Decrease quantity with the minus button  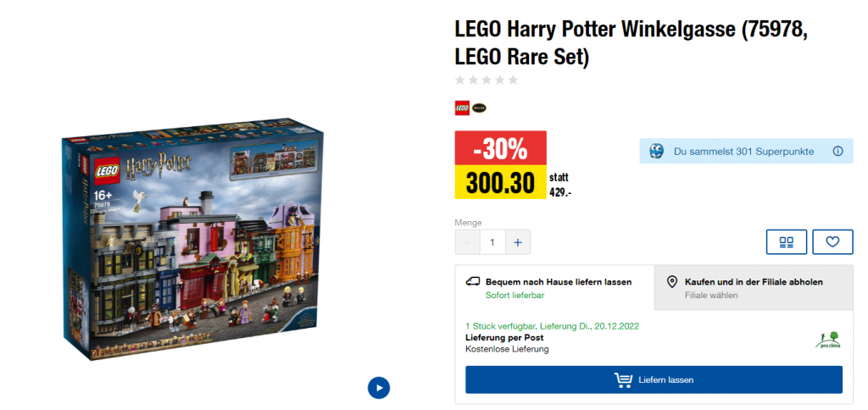(467, 242)
